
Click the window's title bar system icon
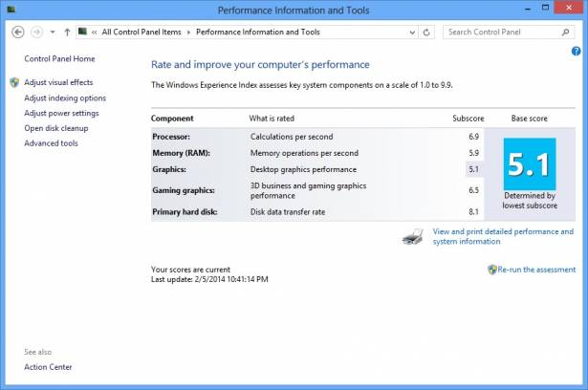point(11,9)
